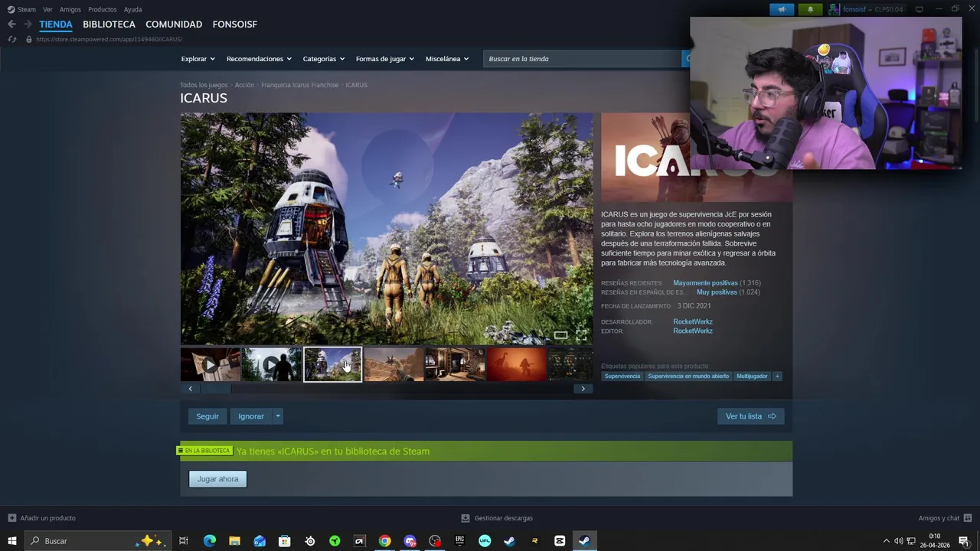This screenshot has width=980, height=551.
Task: Open the Windows Start menu
Action: [x=12, y=541]
